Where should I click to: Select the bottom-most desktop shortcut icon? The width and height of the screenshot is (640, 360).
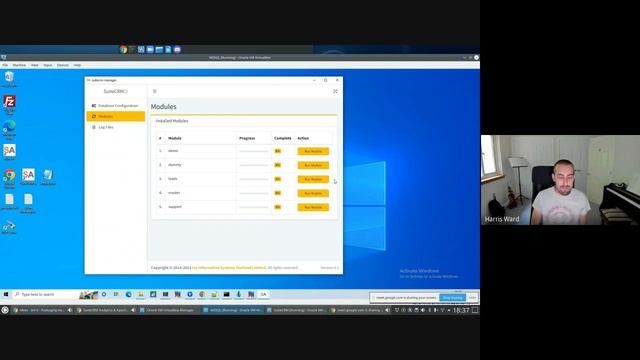pos(9,228)
